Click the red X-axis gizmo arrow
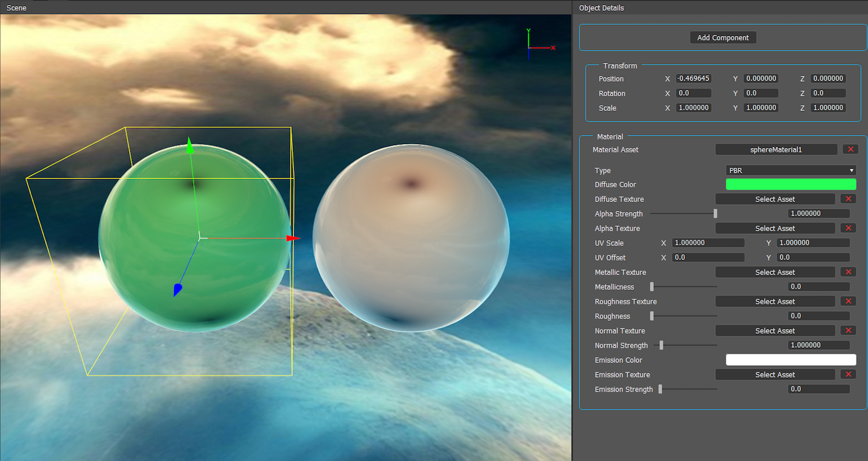This screenshot has width=868, height=461. pyautogui.click(x=293, y=238)
